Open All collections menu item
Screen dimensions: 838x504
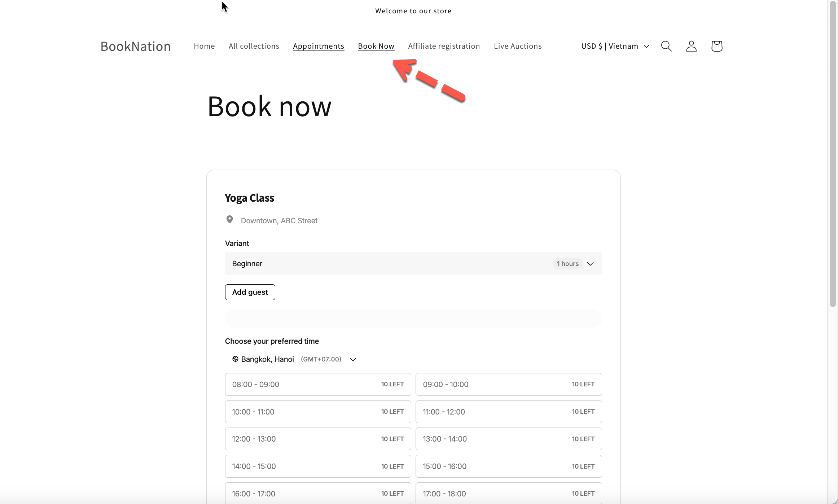(x=254, y=46)
